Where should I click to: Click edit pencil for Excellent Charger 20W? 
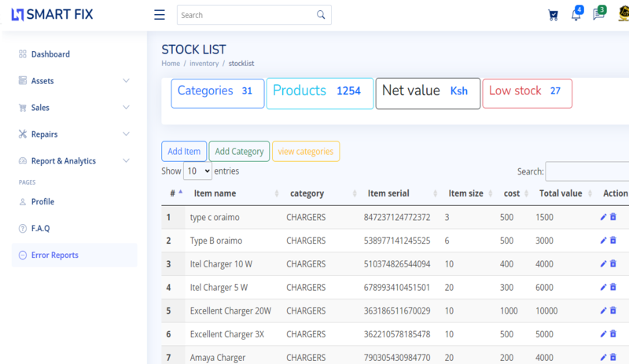point(603,311)
